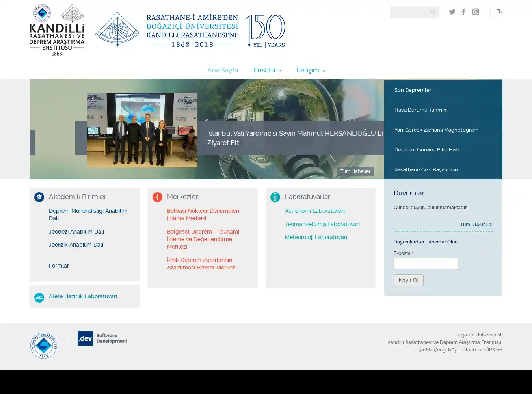Open Jeomanyetizma Laboratuvarı

(x=322, y=224)
